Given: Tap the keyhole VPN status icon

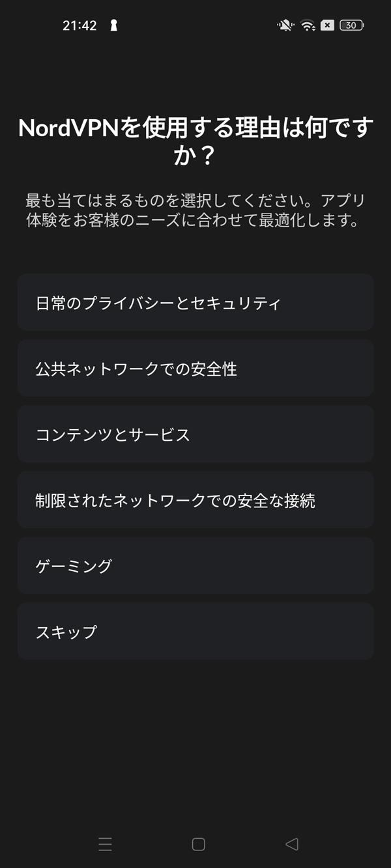Looking at the screenshot, I should 113,25.
